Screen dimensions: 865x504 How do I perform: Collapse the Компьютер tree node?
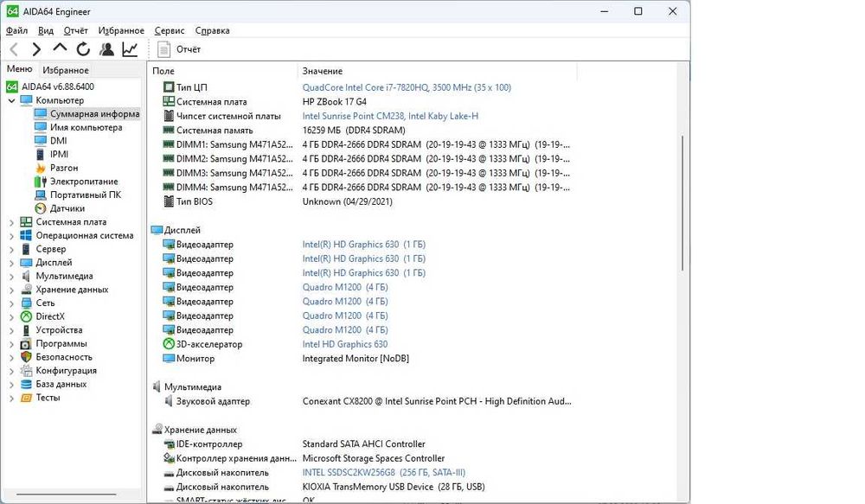(11, 101)
